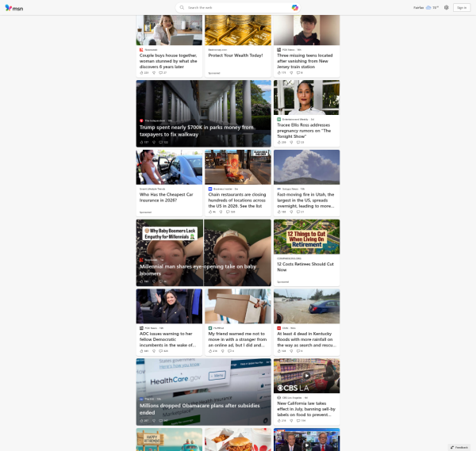This screenshot has width=476, height=451.
Task: Open Couple buys house together headline
Action: pyautogui.click(x=168, y=61)
